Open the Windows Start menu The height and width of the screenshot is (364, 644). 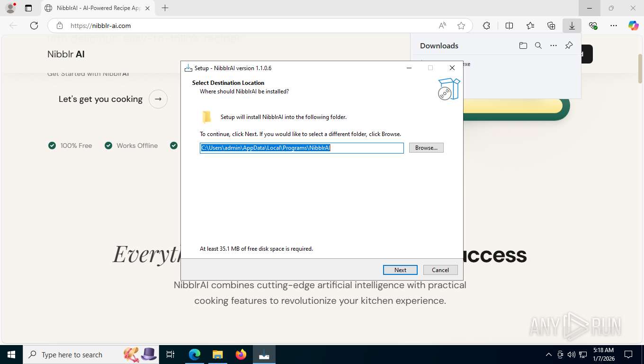click(x=11, y=355)
